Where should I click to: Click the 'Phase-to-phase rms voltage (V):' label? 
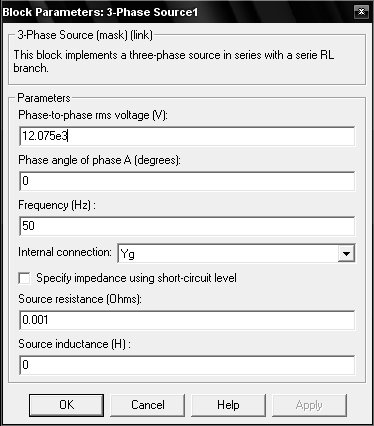pos(93,115)
